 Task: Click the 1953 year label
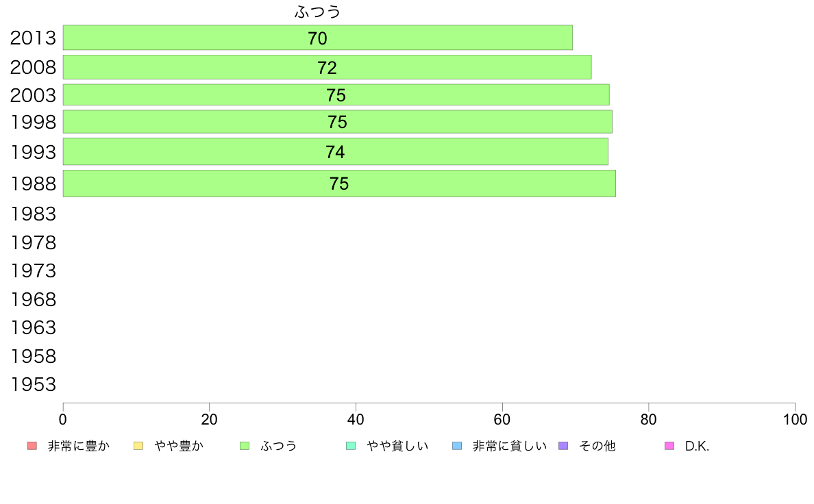[x=33, y=385]
